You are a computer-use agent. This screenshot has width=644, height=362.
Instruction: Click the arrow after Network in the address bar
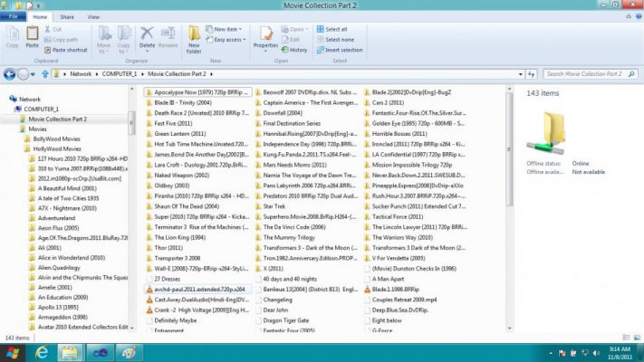coord(97,74)
